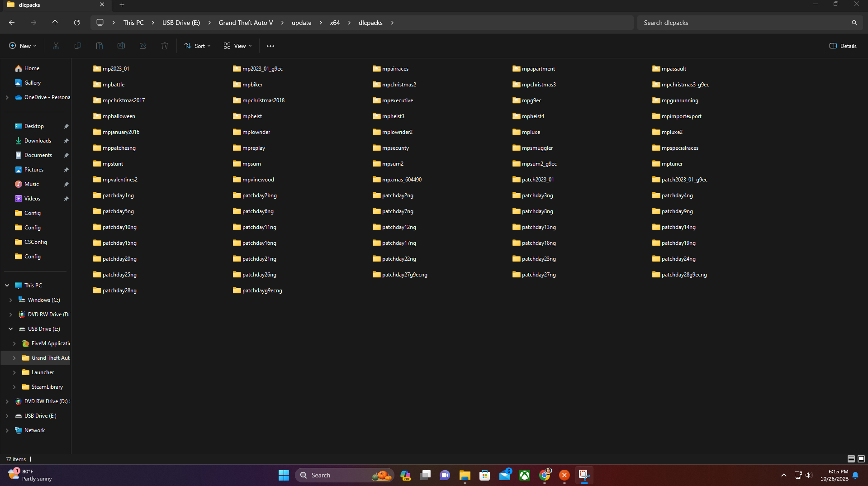Go to Home in navigation pane

[32, 68]
